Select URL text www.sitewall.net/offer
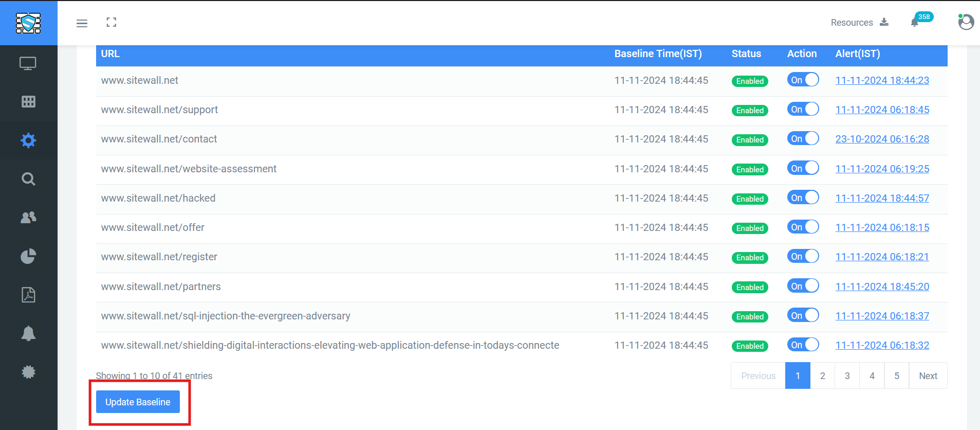Viewport: 980px width, 430px height. (153, 227)
